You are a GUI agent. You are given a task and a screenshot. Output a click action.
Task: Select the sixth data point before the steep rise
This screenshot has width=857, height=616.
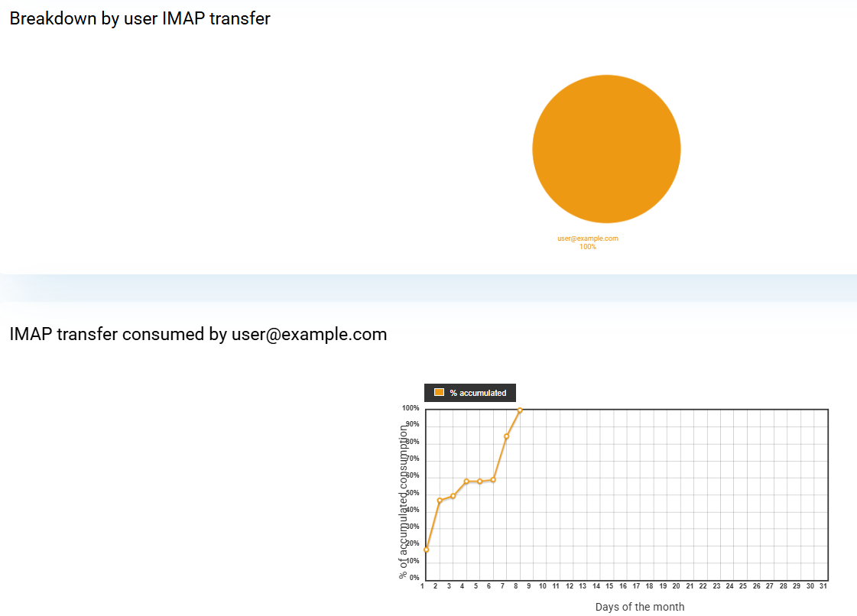pos(493,480)
